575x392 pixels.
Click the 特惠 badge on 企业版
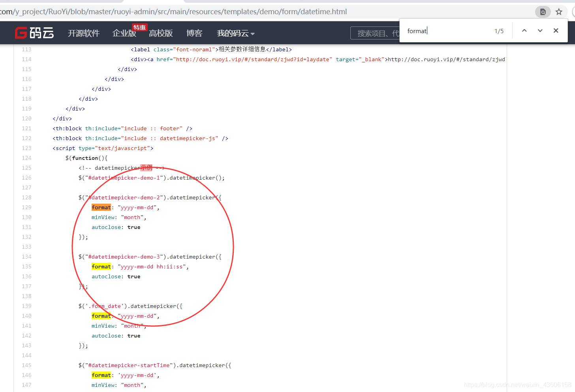click(x=140, y=27)
